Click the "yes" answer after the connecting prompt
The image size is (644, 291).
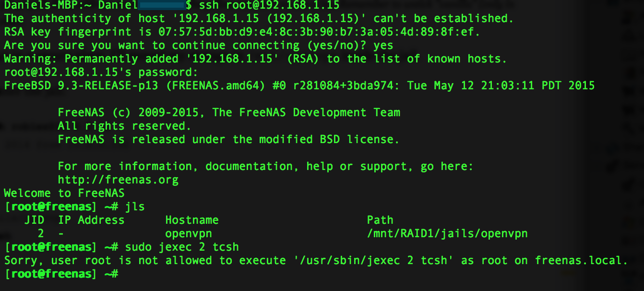coord(383,46)
